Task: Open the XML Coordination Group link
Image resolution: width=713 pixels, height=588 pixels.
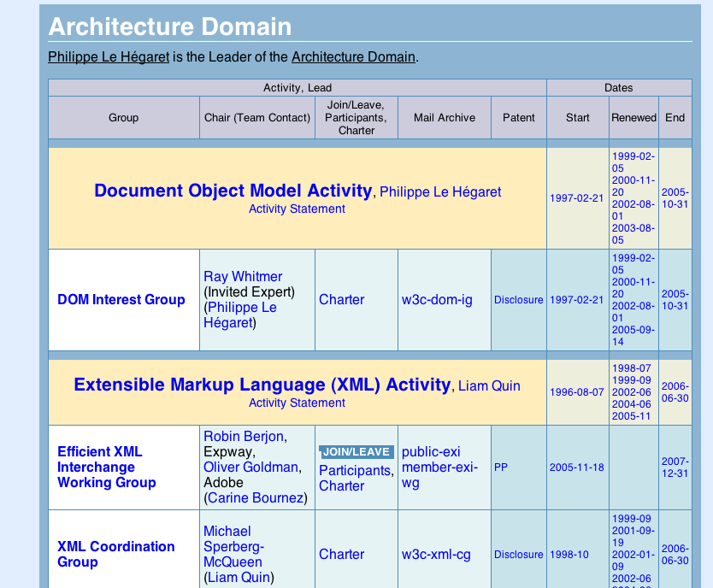Action: (x=115, y=554)
